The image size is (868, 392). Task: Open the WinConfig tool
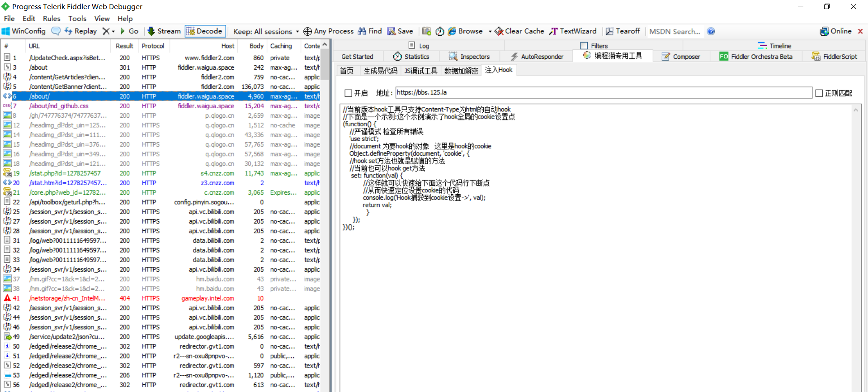(24, 31)
